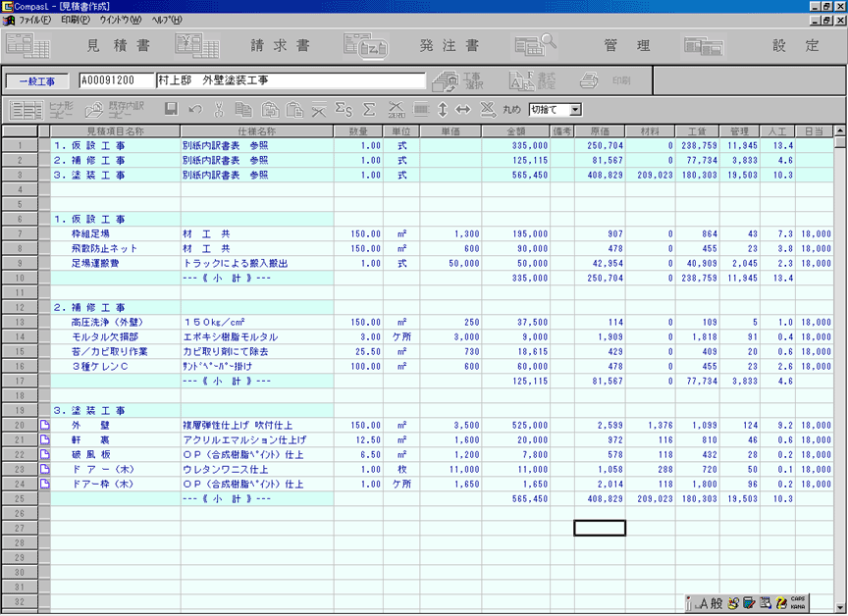Click the 金額 column header
The image size is (848, 616).
tap(516, 131)
